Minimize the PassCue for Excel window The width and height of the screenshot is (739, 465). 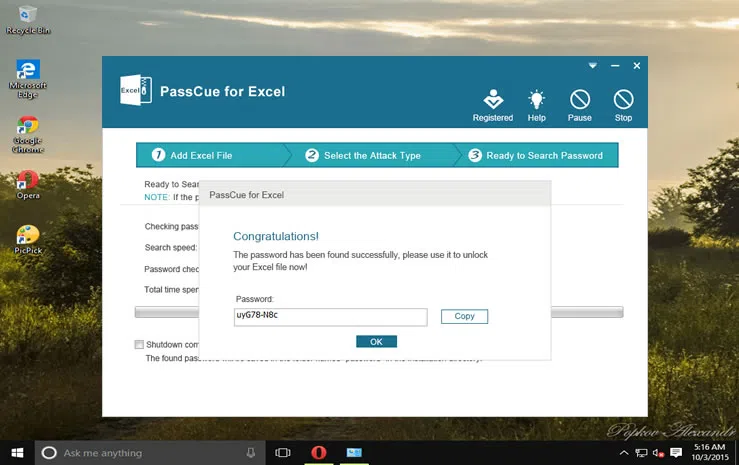615,65
